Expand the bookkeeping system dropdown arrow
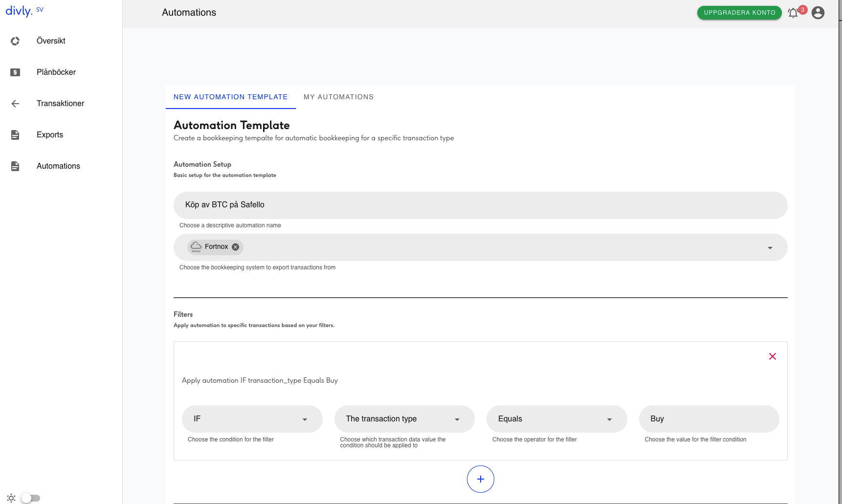Screen dimensions: 842x504 [770, 248]
